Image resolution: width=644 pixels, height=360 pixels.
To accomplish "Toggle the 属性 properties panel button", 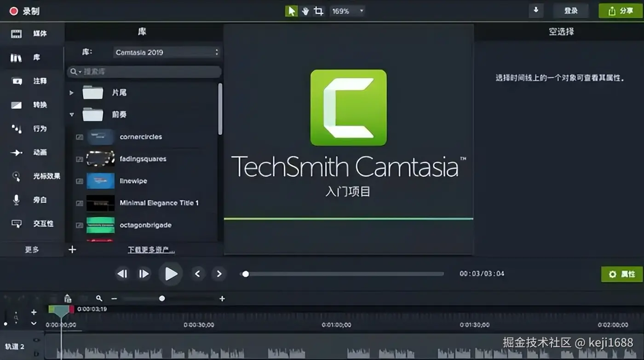I will 621,274.
